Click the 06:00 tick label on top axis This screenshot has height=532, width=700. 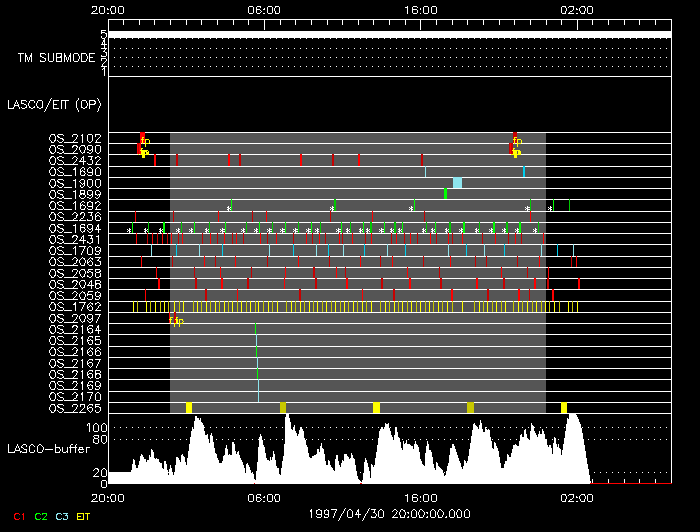tap(263, 10)
